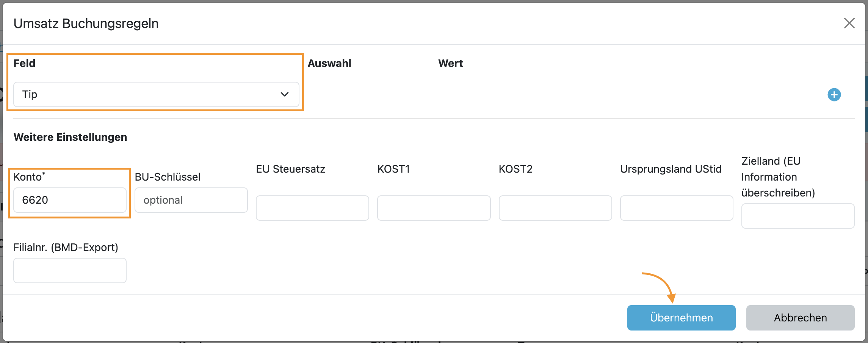The image size is (868, 343).
Task: Click the Weitere Einstellungen section heading
Action: (70, 137)
